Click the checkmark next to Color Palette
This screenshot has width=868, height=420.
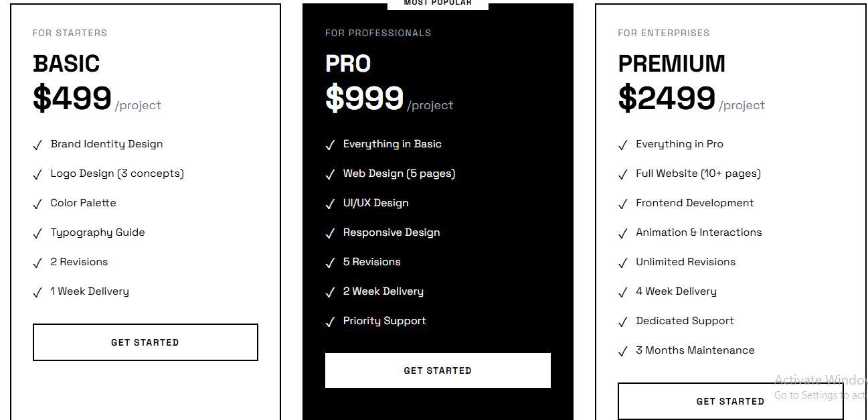coord(37,204)
